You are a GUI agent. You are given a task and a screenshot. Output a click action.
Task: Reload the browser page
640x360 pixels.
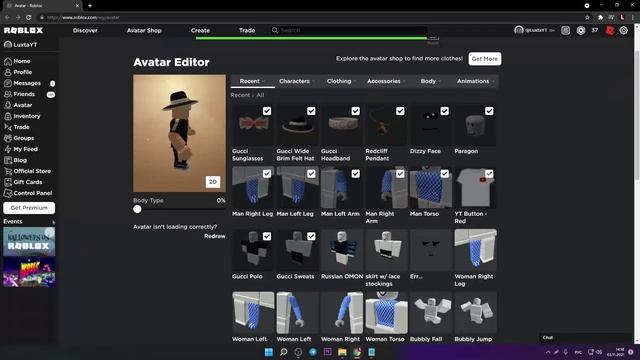(29, 18)
